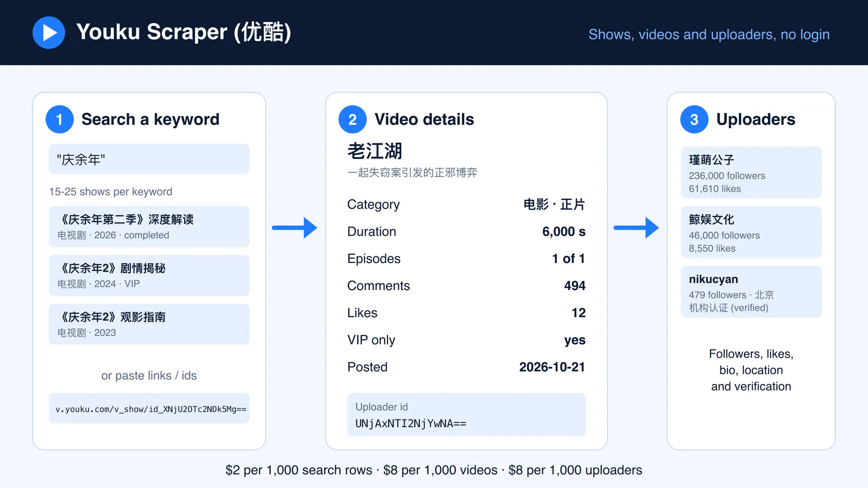Click the VIP only value "yes"
Viewport: 868px width, 488px height.
tap(575, 340)
